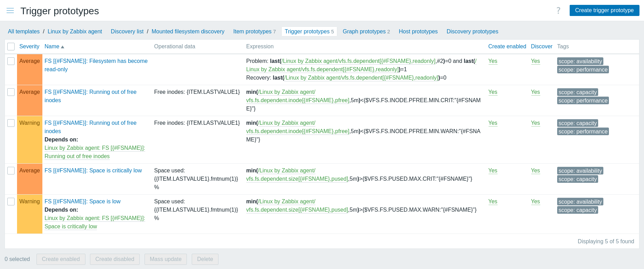Select checkbox for Space is critically low
The image size is (644, 269).
(11, 171)
